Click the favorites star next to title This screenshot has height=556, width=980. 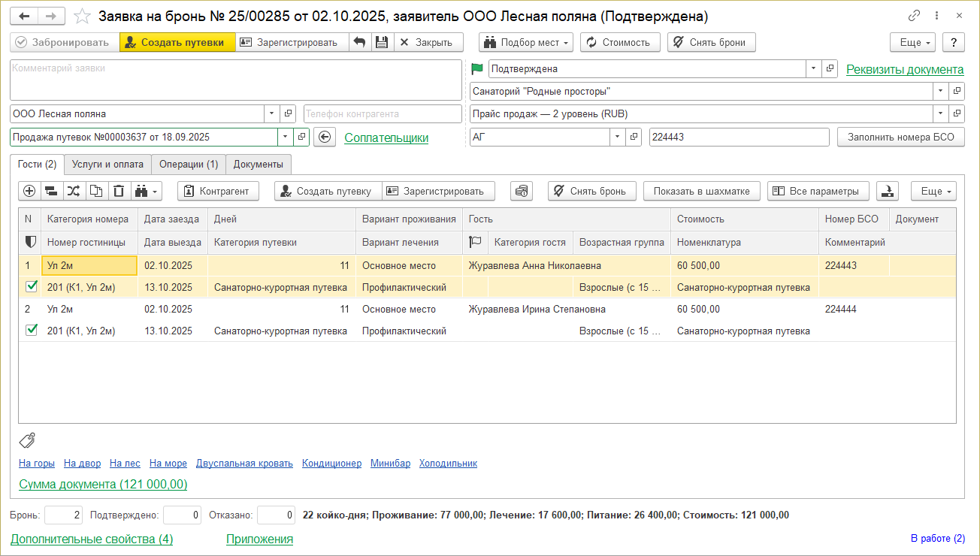coord(83,16)
